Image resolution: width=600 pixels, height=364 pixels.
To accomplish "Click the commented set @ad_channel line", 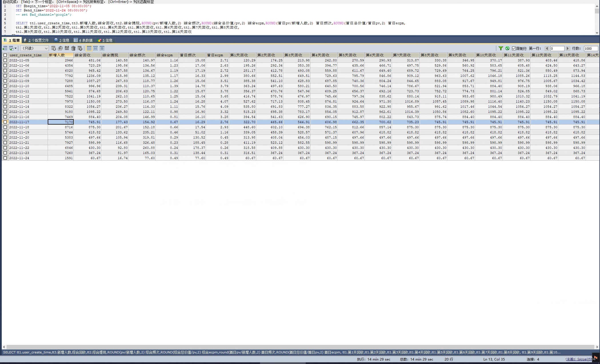I will pos(44,15).
